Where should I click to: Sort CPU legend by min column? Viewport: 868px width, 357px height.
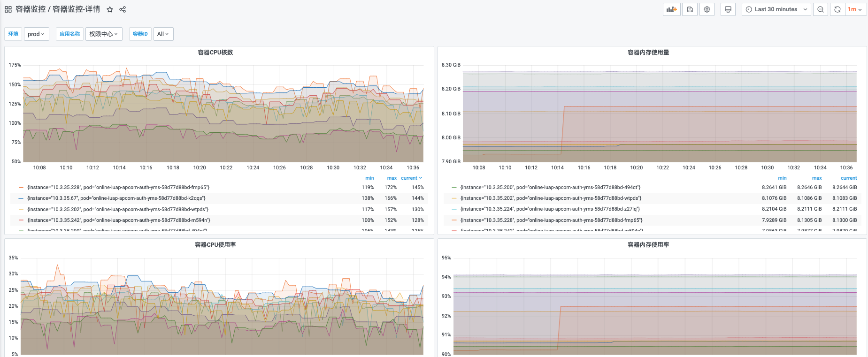pos(370,178)
